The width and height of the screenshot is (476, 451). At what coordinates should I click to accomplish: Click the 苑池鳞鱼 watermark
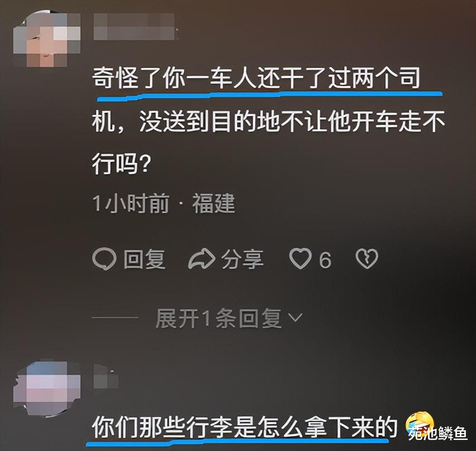(438, 433)
